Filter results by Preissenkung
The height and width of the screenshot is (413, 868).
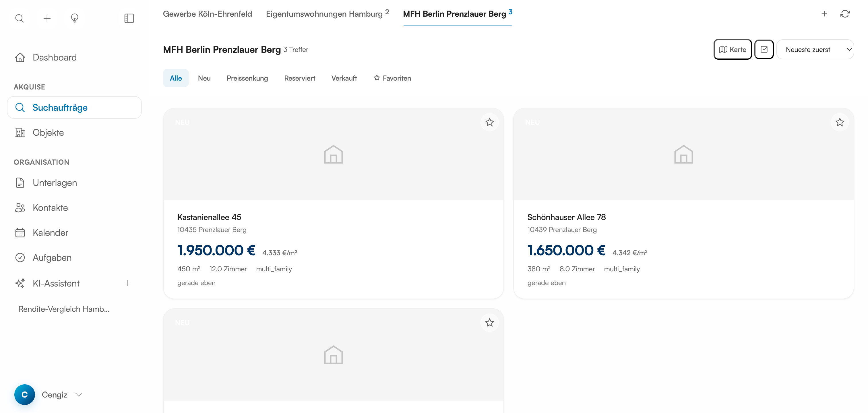[x=247, y=78]
